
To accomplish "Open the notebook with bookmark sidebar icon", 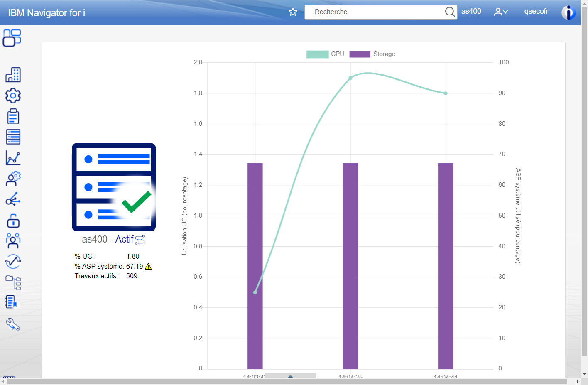I will (x=11, y=302).
